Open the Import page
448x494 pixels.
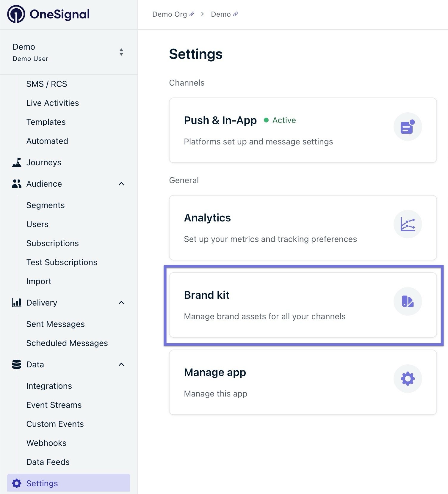tap(39, 281)
